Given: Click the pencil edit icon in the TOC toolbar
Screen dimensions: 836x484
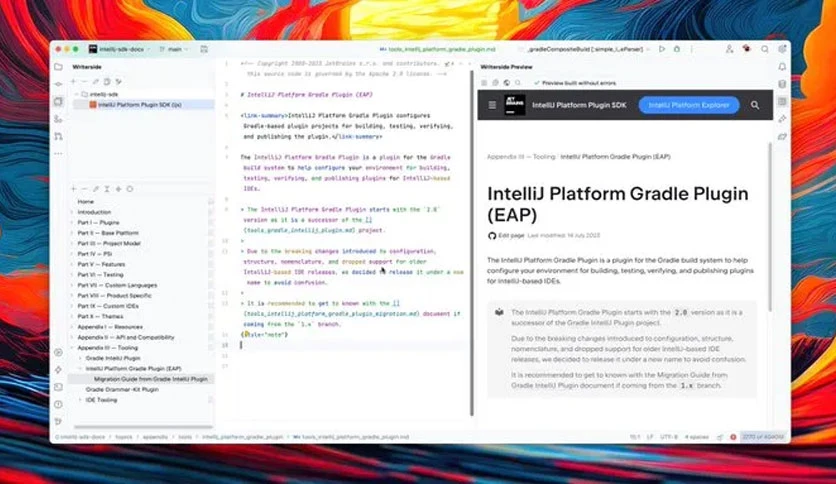Looking at the screenshot, I should pos(95,189).
